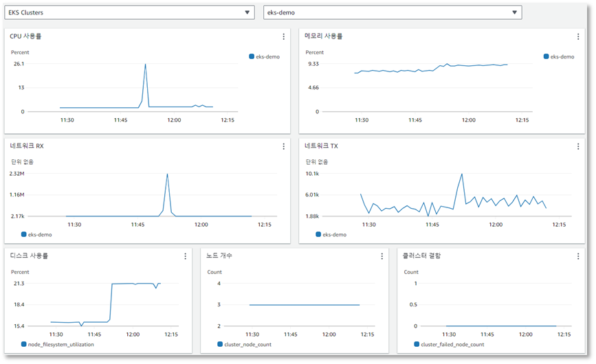The width and height of the screenshot is (596, 364).
Task: Click the 1.16M y-axis value in RX chart
Action: 16,195
